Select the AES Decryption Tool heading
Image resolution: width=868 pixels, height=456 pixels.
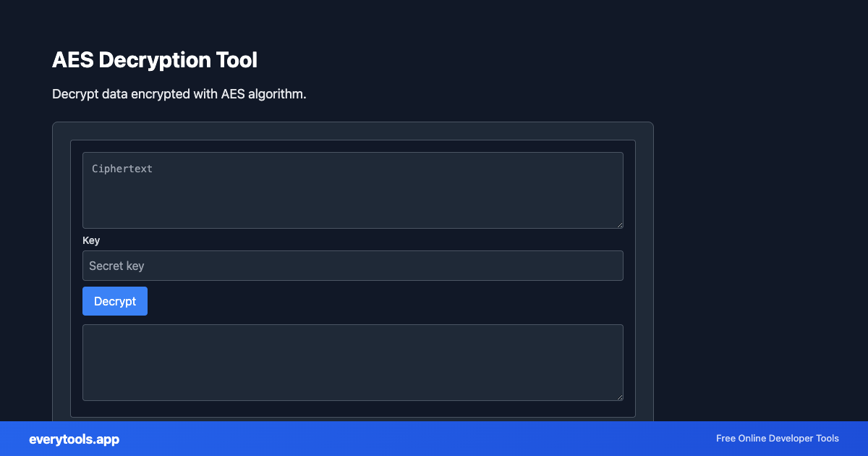[154, 60]
